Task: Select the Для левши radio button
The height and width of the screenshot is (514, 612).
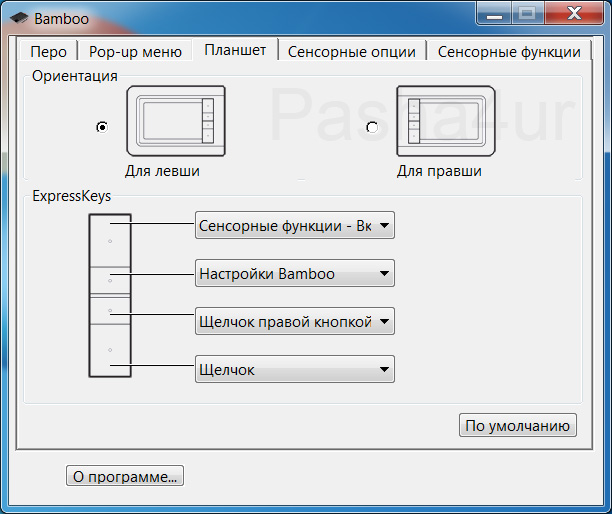Action: click(x=102, y=127)
